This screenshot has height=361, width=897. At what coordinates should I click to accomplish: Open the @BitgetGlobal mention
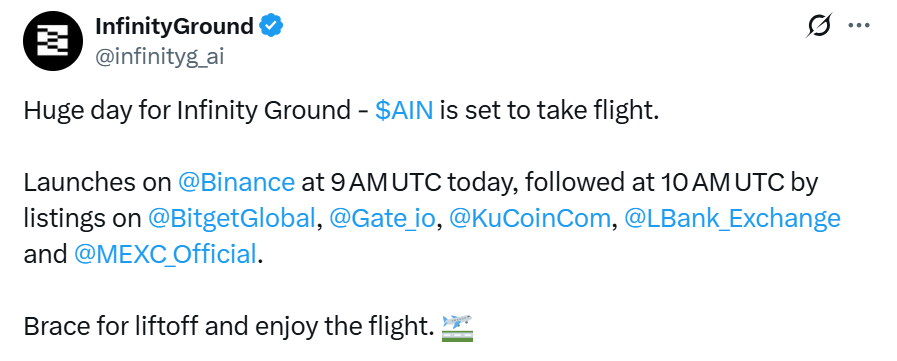(232, 218)
